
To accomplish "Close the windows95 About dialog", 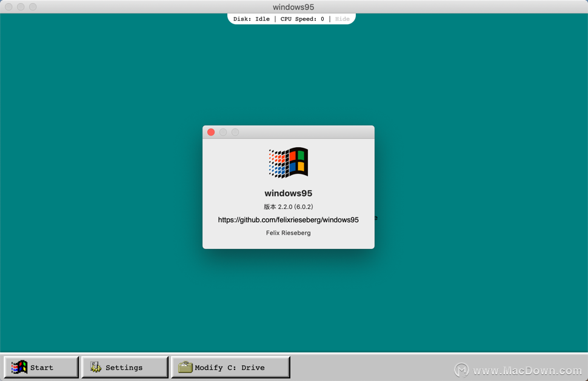I will tap(211, 132).
